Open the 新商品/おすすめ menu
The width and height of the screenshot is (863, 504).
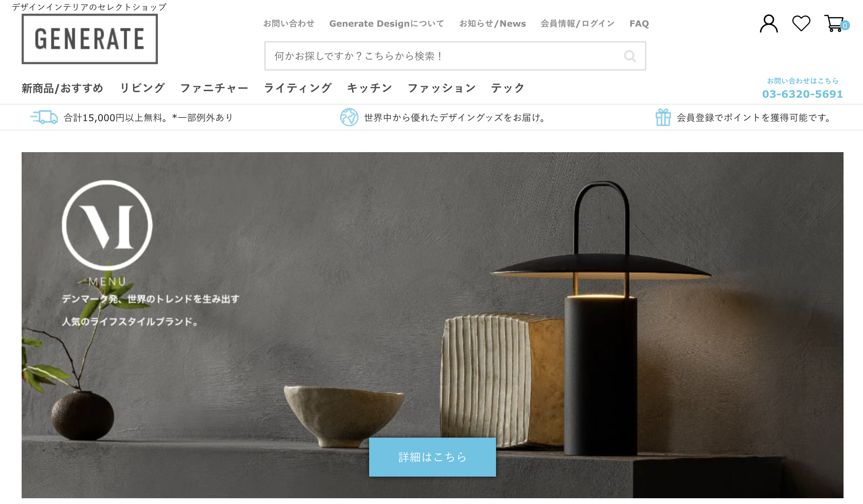(62, 88)
